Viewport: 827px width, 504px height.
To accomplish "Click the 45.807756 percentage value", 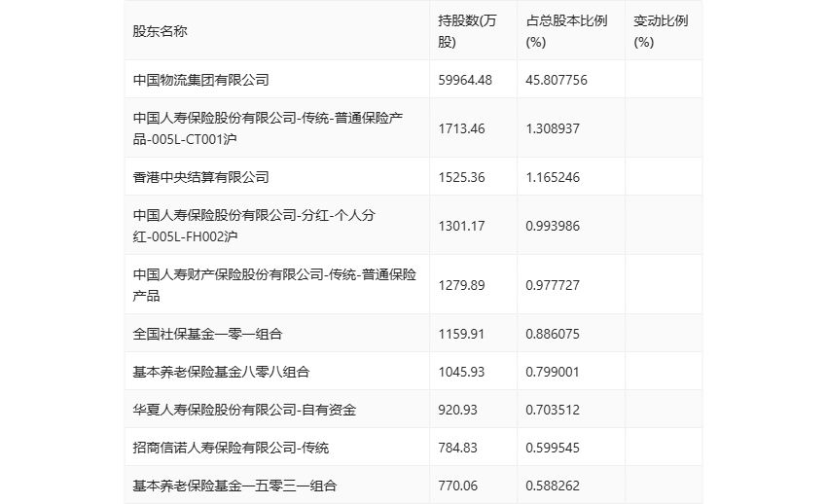I will pyautogui.click(x=557, y=80).
